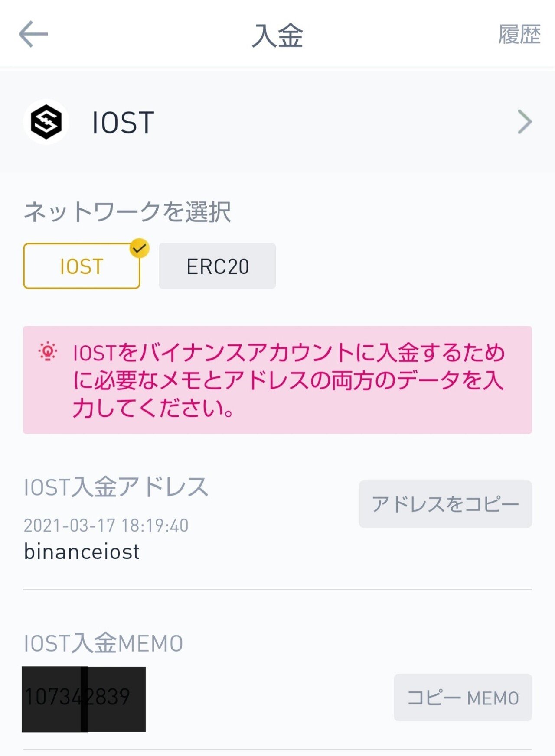Open 履歴 deposit history

tap(519, 35)
